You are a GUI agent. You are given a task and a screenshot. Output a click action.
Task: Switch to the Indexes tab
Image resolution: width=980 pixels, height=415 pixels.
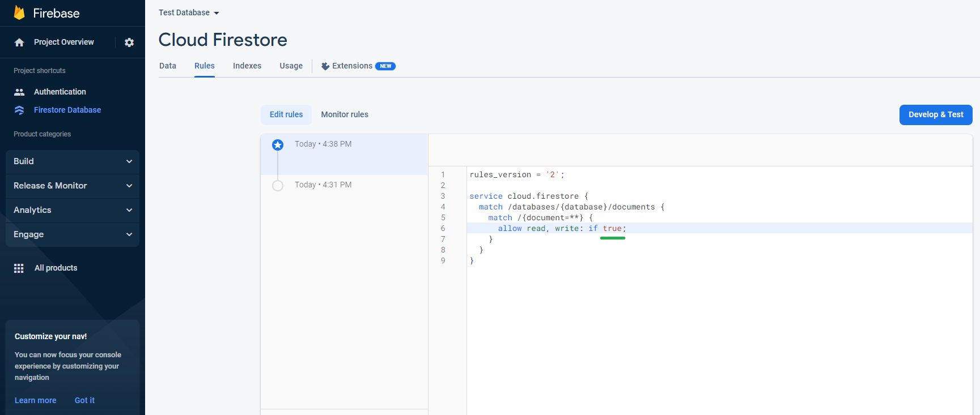247,66
